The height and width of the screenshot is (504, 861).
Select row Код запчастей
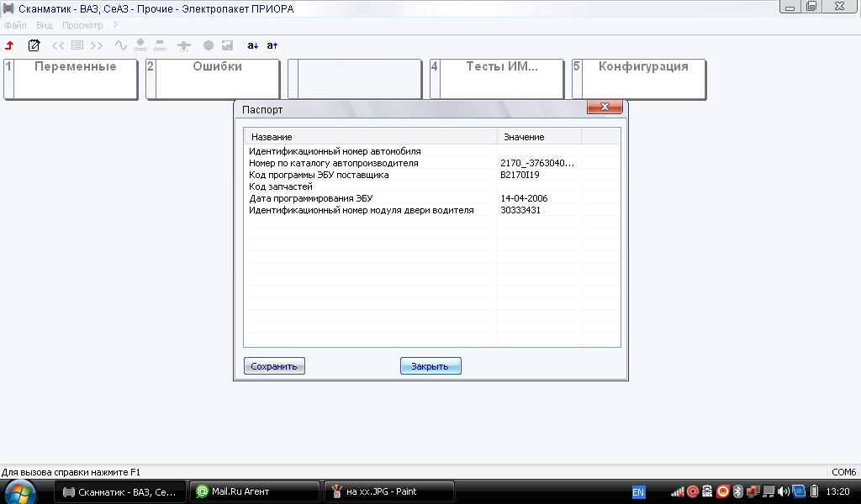click(432, 186)
